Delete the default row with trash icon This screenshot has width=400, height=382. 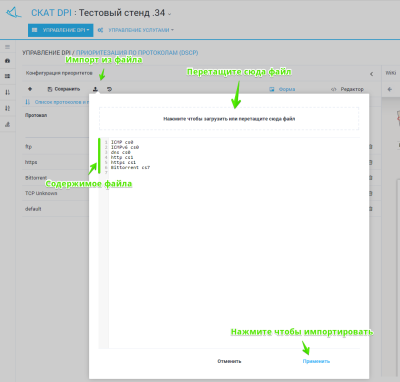coord(370,209)
